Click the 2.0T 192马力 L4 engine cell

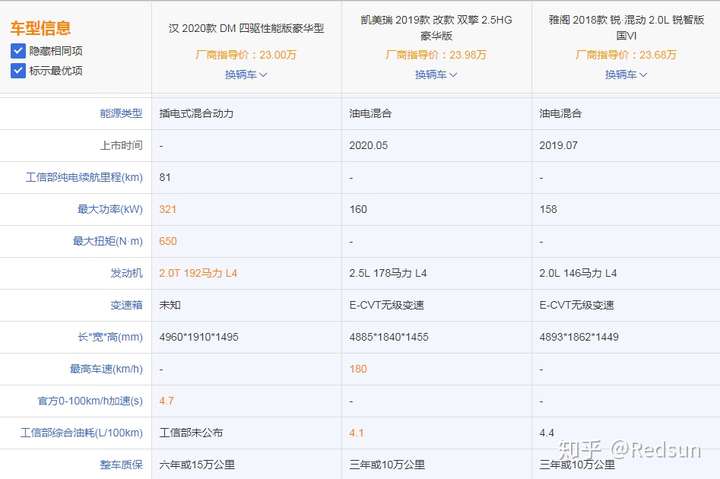[x=198, y=273]
